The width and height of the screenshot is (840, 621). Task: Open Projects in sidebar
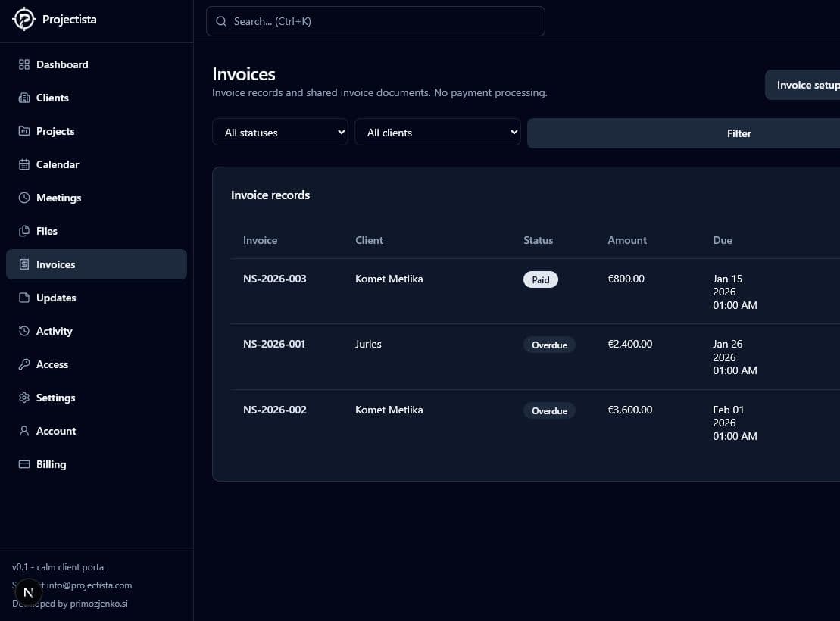96,131
